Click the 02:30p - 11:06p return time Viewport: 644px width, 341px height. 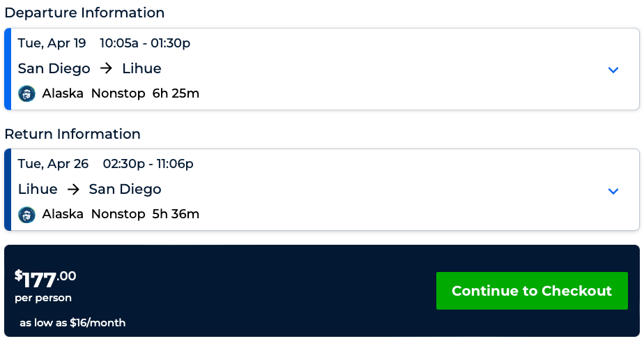(x=148, y=164)
